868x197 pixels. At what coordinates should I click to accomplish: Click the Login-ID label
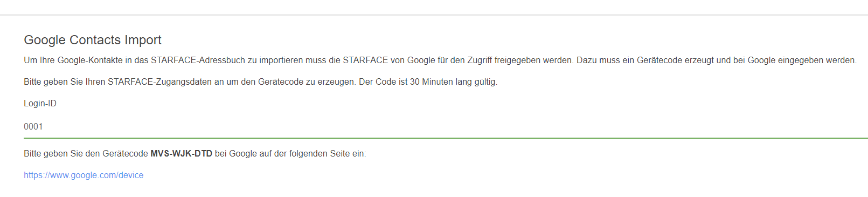(x=40, y=103)
